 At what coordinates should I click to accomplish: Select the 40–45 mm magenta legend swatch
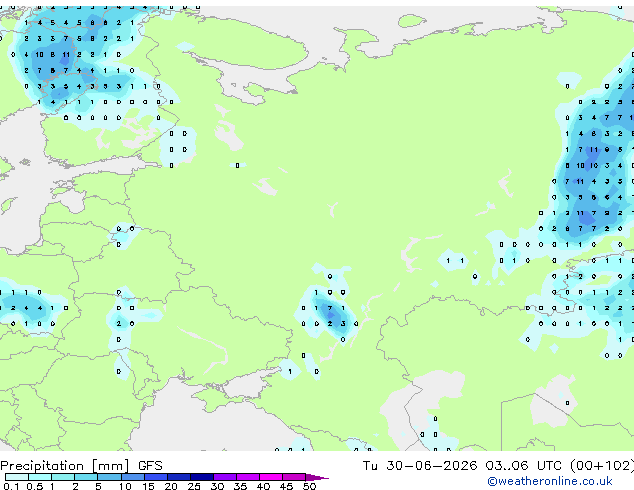click(x=271, y=477)
